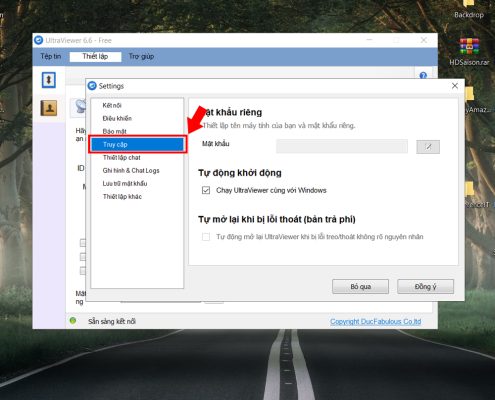Open the remote control icon in UltraViewer sidebar
Viewport: 495px width, 400px height.
coord(49,80)
